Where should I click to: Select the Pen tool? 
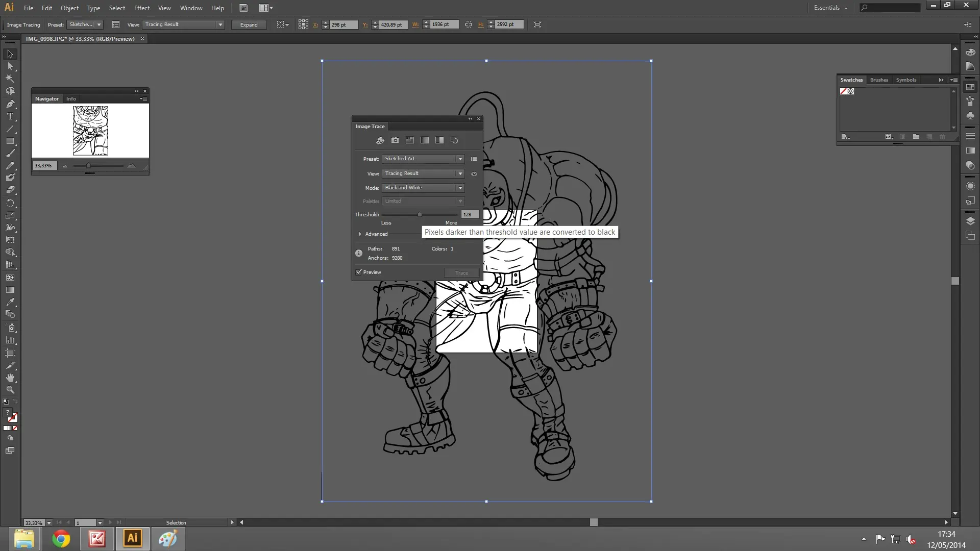(10, 104)
